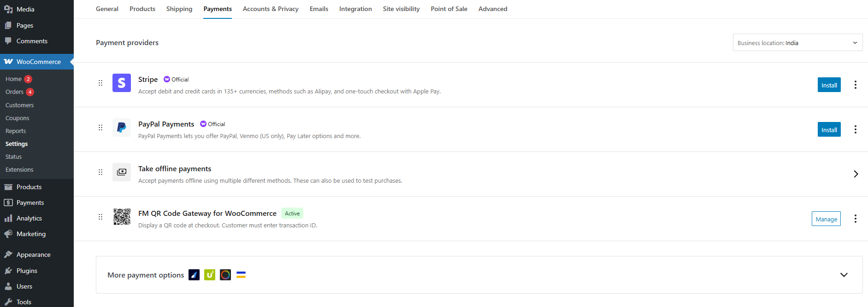Open Reports in the sidebar
Viewport: 868px width, 307px height.
[16, 131]
